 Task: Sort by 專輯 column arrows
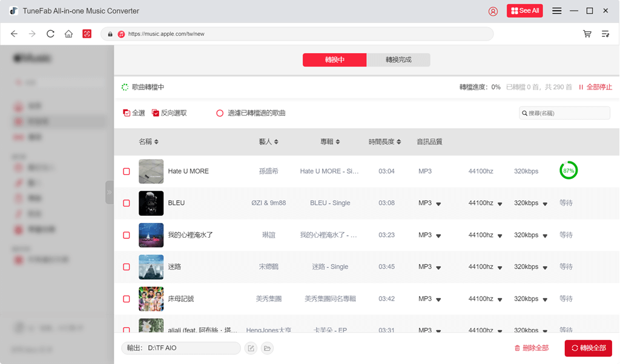point(338,141)
